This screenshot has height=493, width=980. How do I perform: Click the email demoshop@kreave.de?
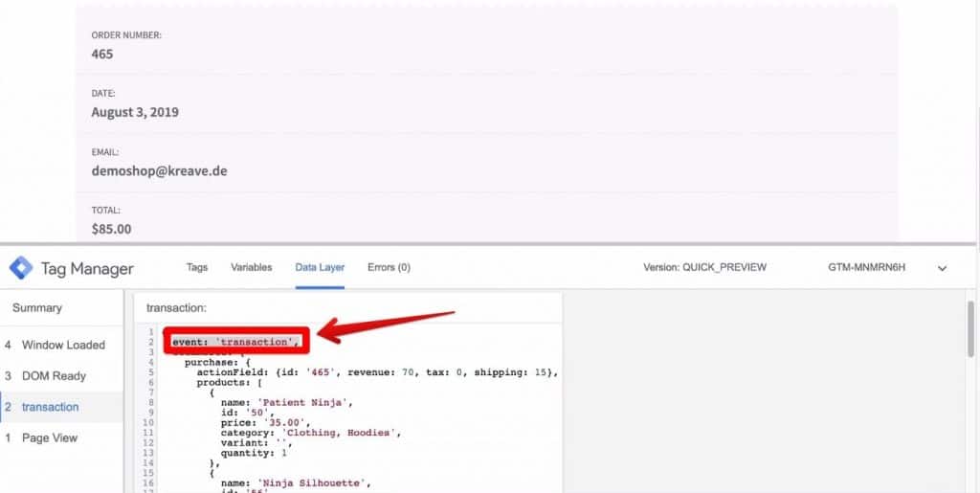click(x=159, y=170)
